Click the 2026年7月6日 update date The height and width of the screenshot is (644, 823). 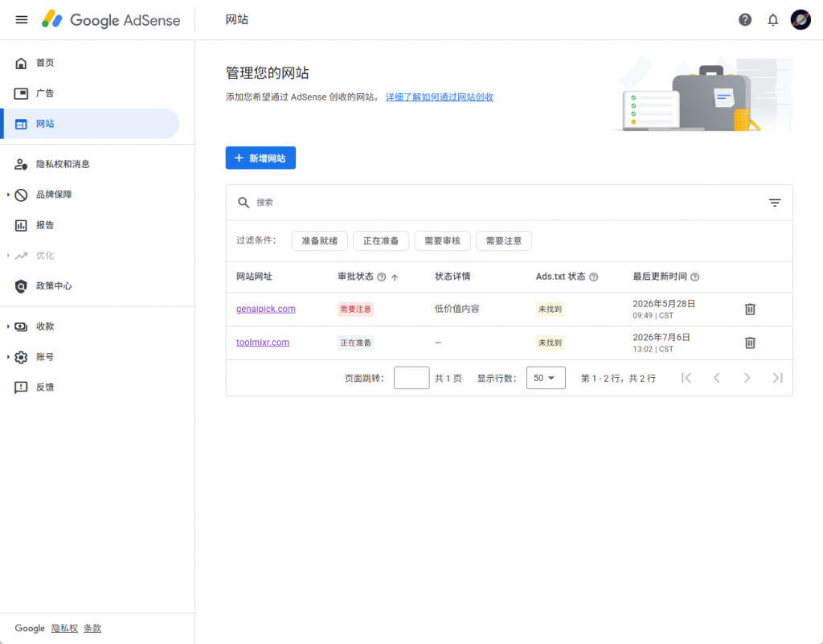click(x=661, y=338)
